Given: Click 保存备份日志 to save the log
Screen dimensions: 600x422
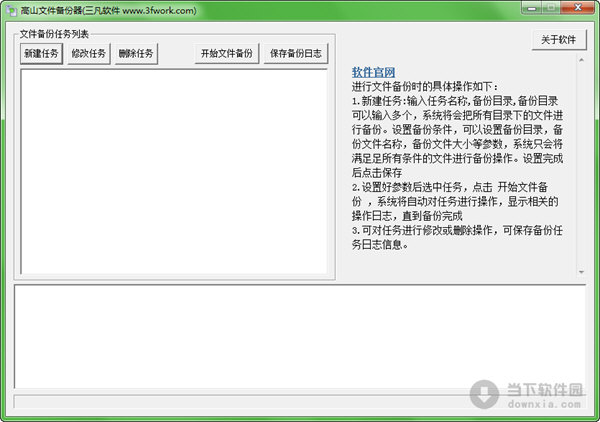Looking at the screenshot, I should point(296,54).
